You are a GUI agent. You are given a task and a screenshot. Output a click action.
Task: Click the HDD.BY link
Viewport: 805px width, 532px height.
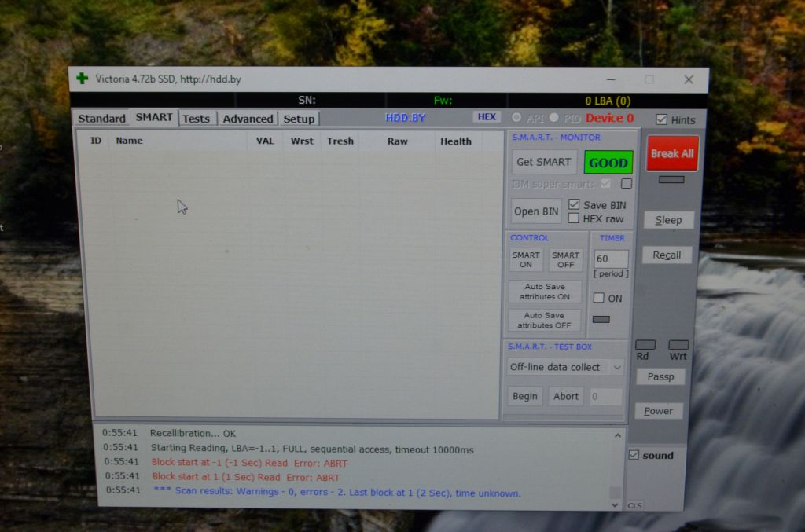tap(406, 118)
